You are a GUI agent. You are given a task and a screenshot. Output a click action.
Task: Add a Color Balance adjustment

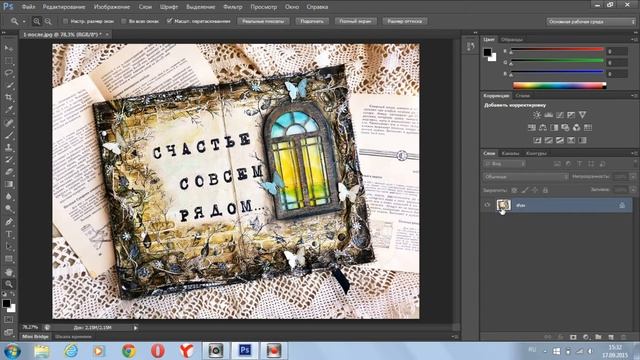click(543, 128)
